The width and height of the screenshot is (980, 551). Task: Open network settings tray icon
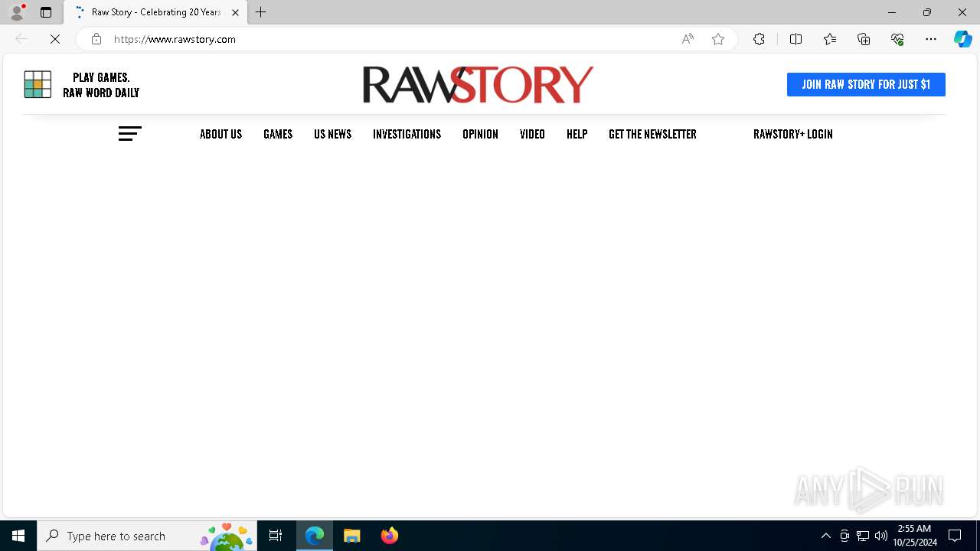[863, 536]
